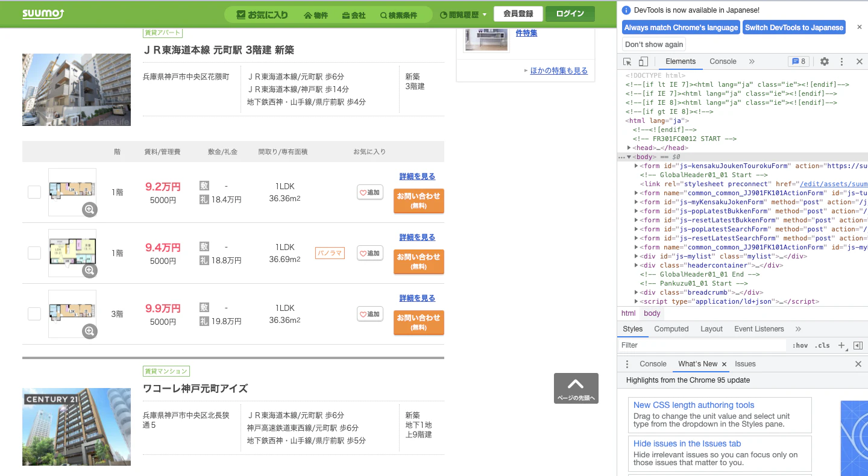This screenshot has height=476, width=868.
Task: Expand the js-popLatestBukkenForm form node
Action: [x=637, y=211]
